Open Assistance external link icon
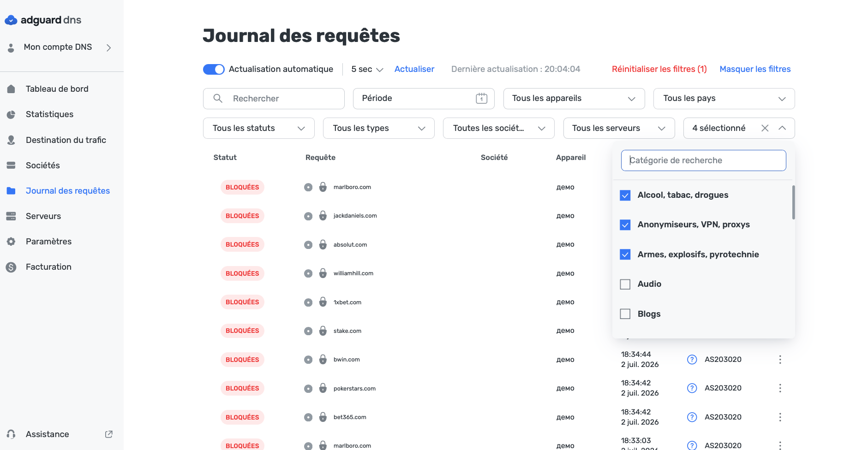Image resolution: width=868 pixels, height=450 pixels. tap(109, 434)
